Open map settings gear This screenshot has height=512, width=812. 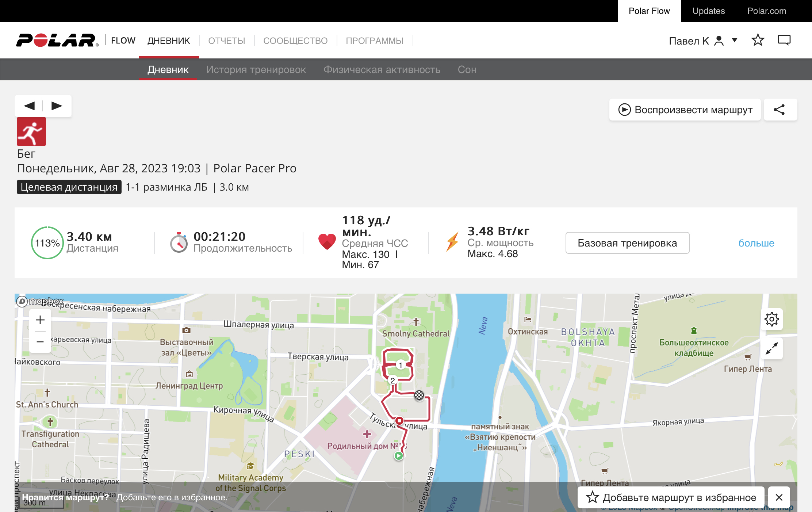click(772, 319)
